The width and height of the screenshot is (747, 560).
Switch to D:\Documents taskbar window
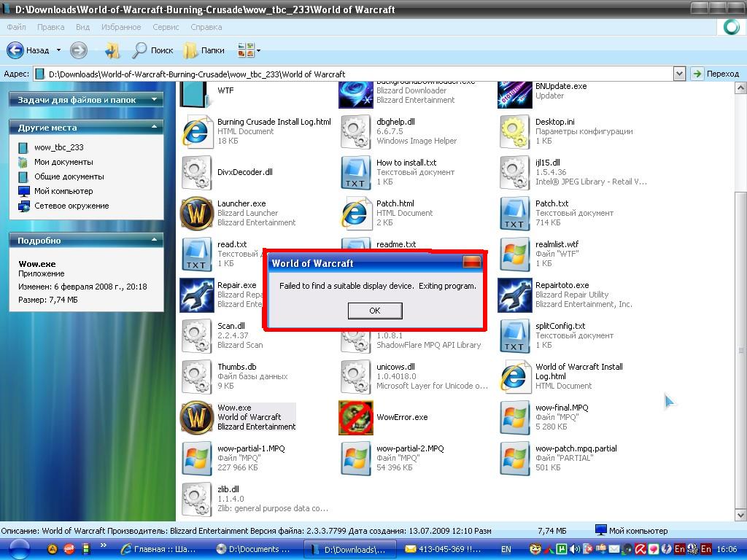pos(253,549)
